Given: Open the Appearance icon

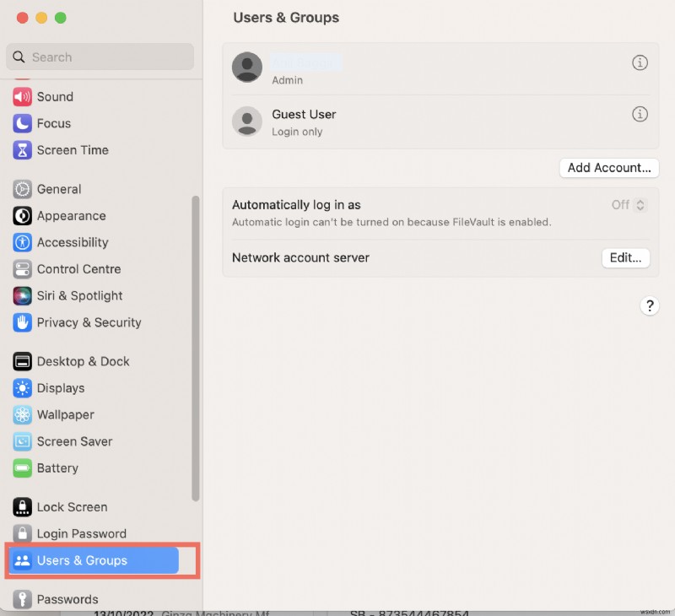Looking at the screenshot, I should 22,216.
